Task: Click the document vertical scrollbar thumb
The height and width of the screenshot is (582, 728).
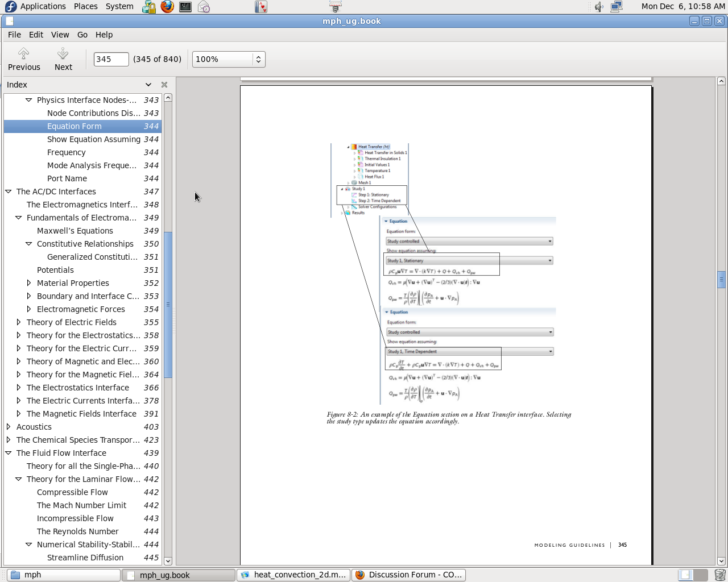Action: coord(721,280)
